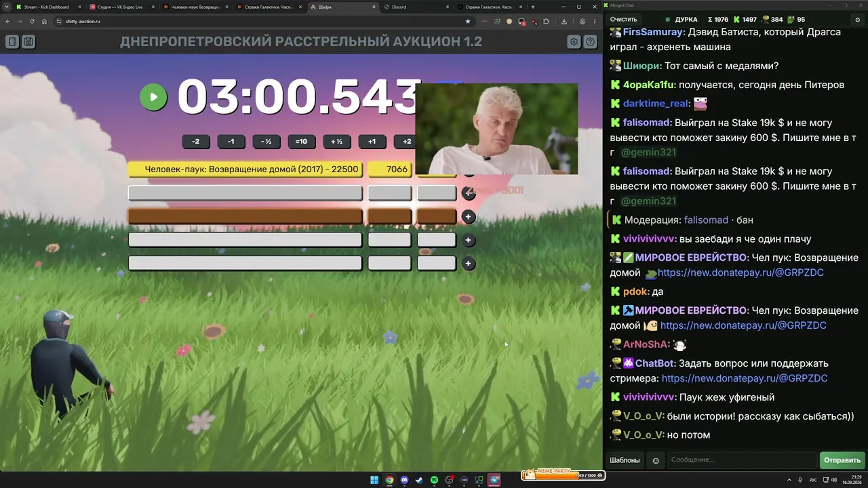
Task: Set the timer to ten with =10
Action: point(302,142)
